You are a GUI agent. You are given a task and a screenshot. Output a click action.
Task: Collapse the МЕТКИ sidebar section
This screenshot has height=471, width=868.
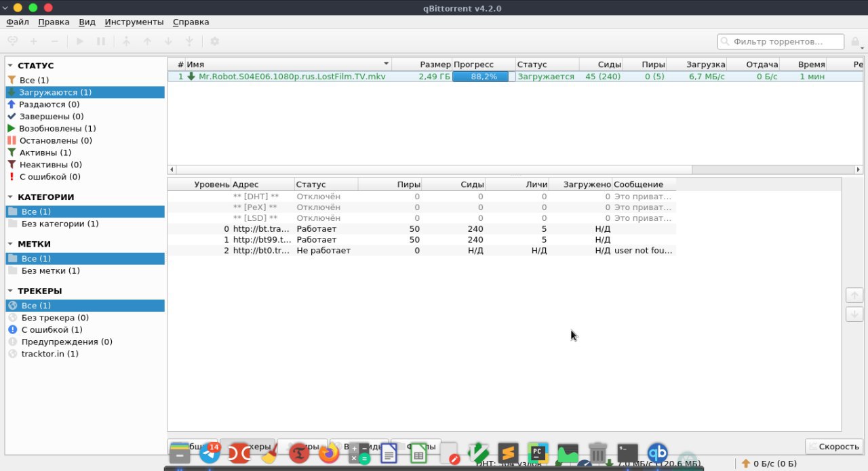(10, 244)
